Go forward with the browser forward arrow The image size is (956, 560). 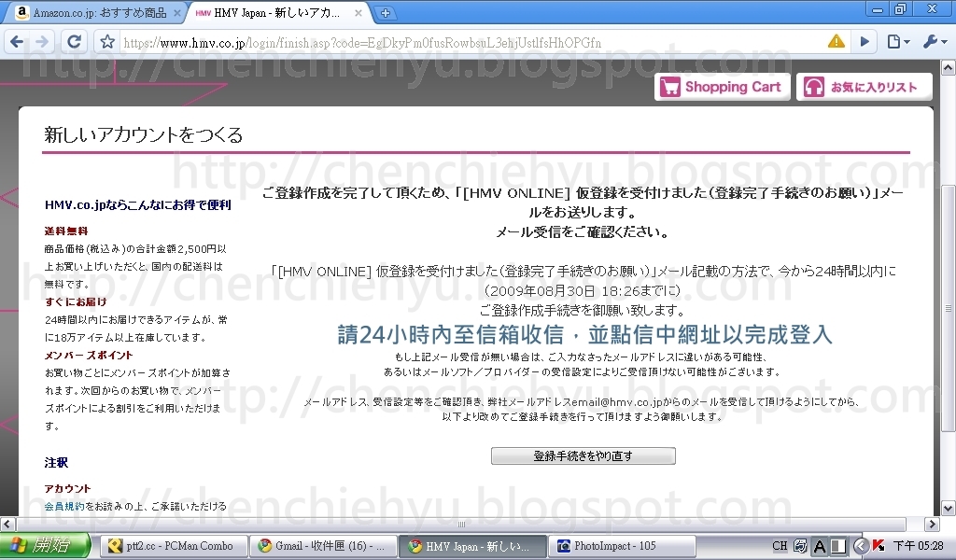(42, 41)
